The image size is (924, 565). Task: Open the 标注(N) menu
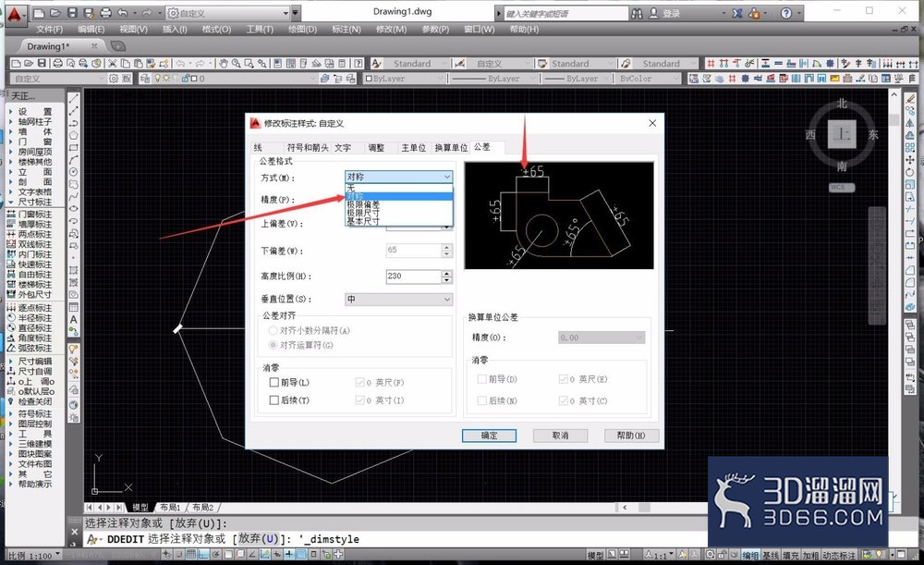[346, 29]
